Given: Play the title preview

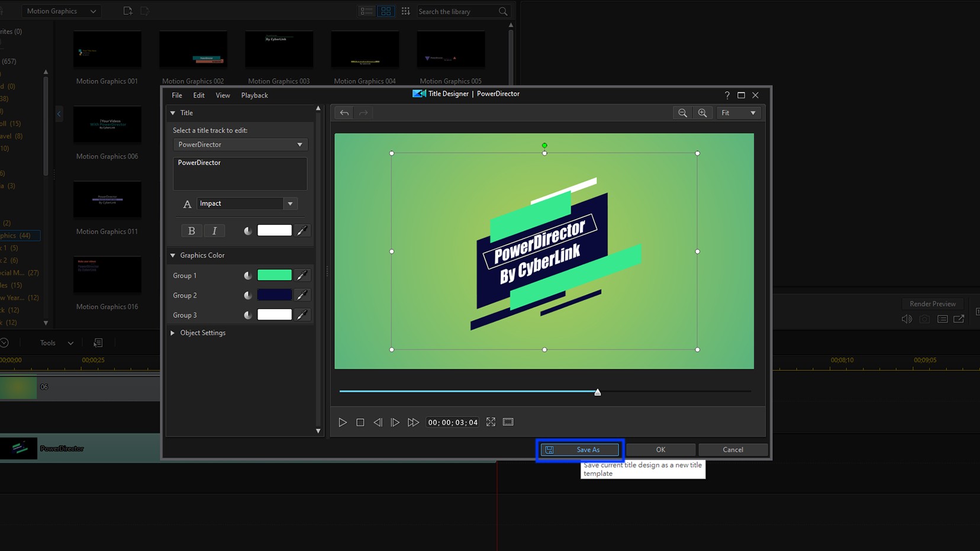Looking at the screenshot, I should click(x=342, y=422).
